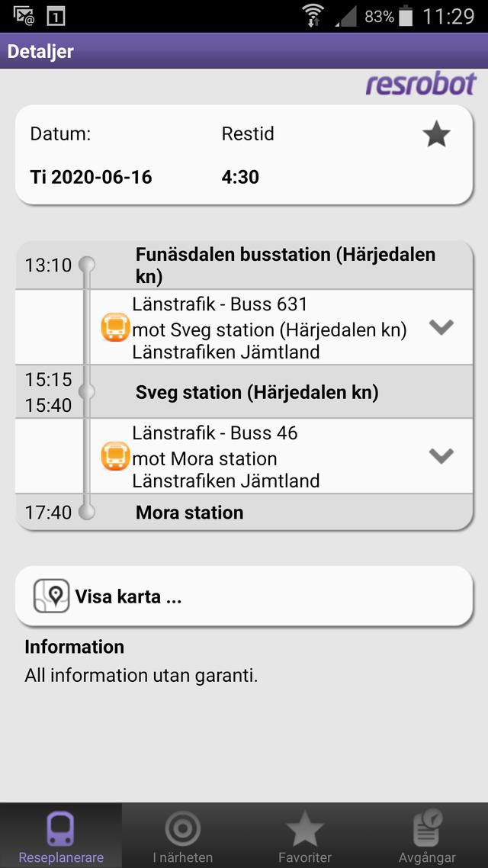488x868 pixels.
Task: Tap the battery status icon
Action: (406, 15)
